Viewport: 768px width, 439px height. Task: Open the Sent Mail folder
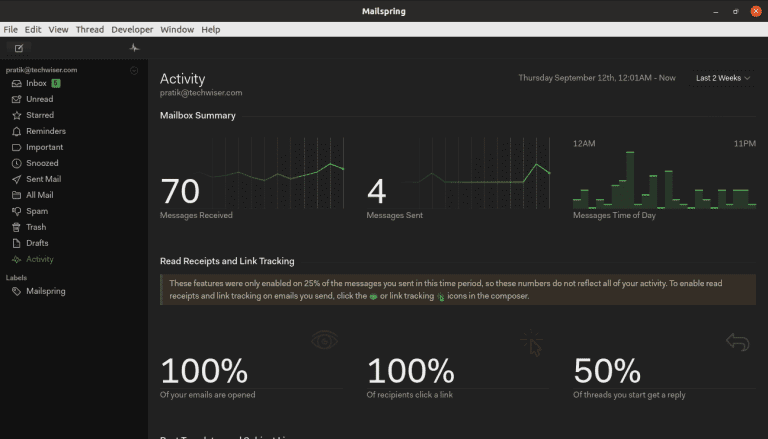pos(43,179)
